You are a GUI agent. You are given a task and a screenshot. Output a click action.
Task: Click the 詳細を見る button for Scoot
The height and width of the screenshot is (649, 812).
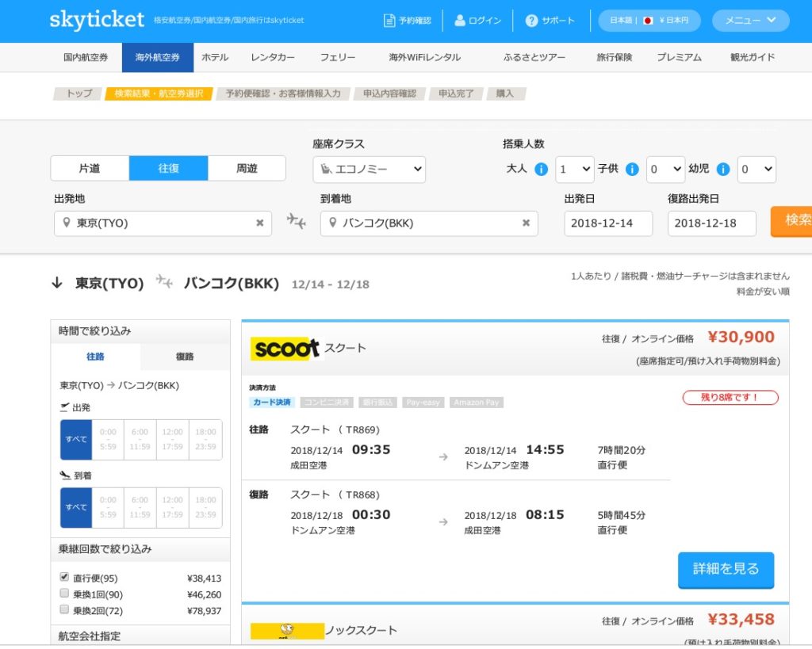(x=726, y=569)
